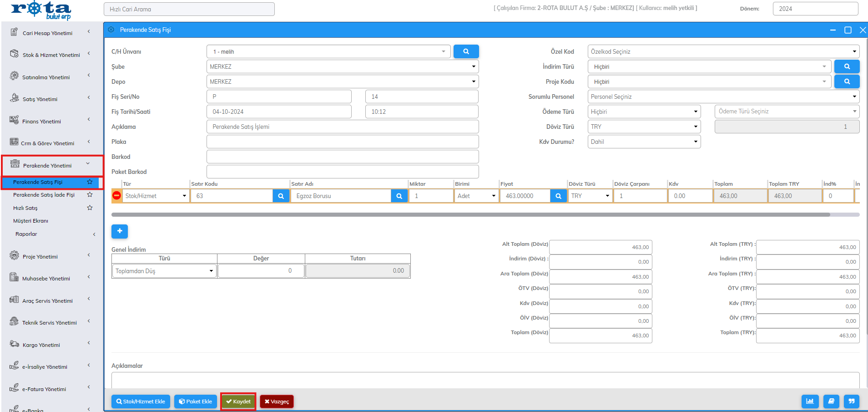Open the chart icon at bottom right

pyautogui.click(x=810, y=402)
